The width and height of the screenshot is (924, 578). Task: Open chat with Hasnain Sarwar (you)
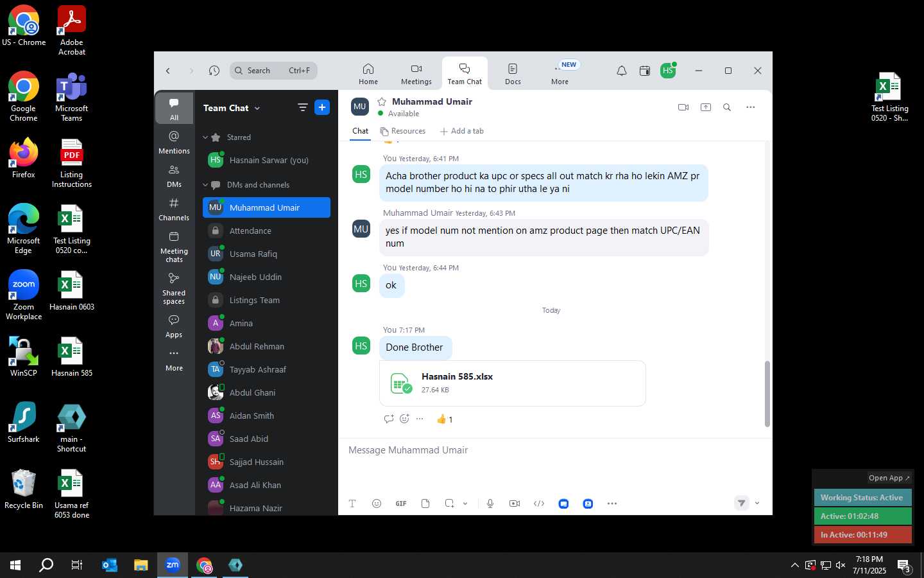[266, 160]
